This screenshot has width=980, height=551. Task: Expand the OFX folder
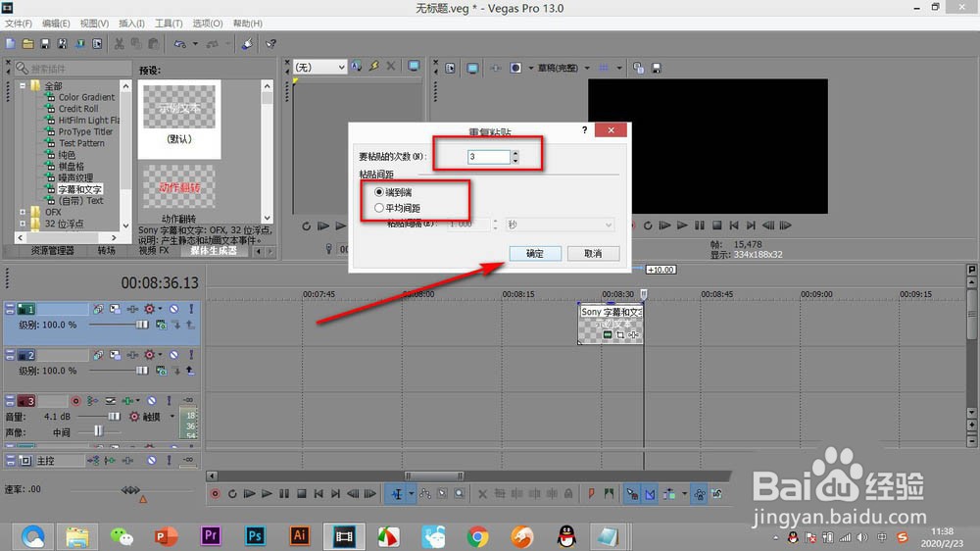(x=23, y=212)
